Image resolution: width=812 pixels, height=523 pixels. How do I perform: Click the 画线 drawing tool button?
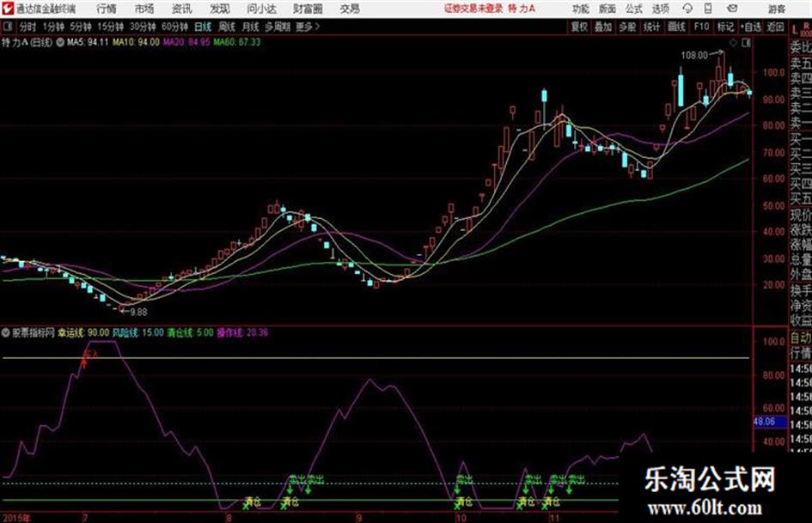coord(676,27)
